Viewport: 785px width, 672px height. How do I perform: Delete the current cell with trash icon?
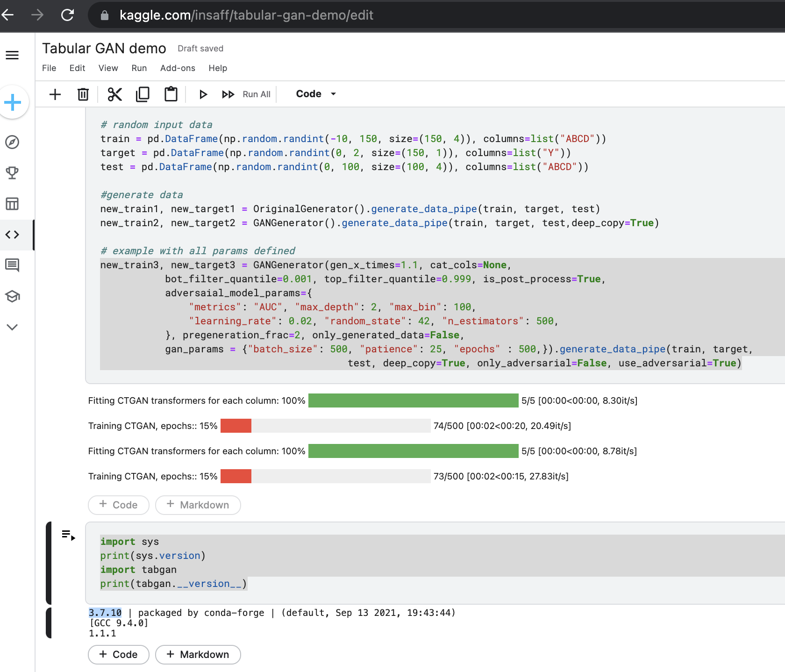point(83,94)
